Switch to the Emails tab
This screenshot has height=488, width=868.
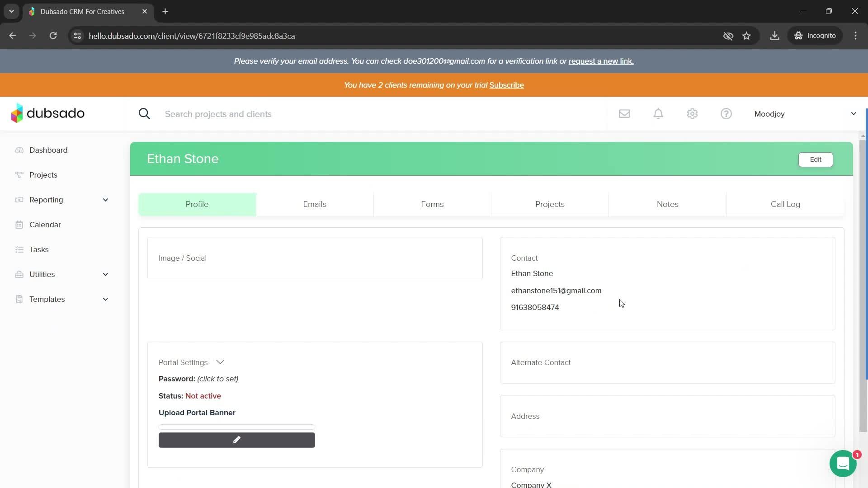[x=315, y=204]
